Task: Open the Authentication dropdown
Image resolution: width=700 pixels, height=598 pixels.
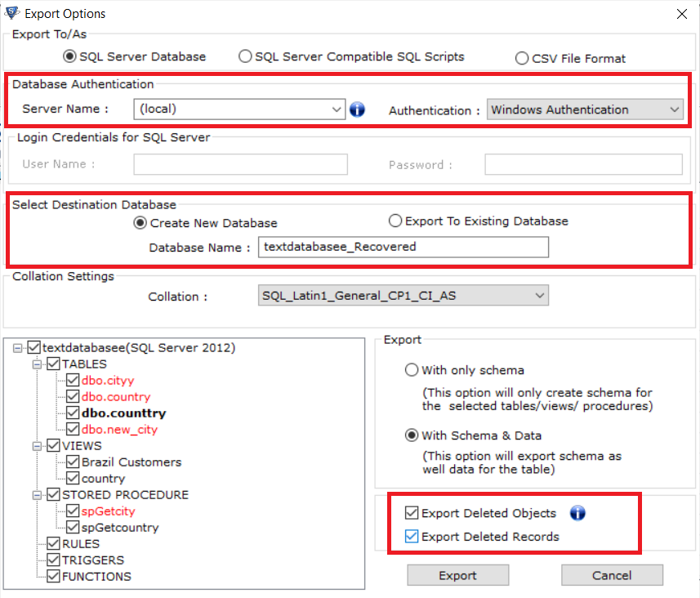Action: click(675, 109)
